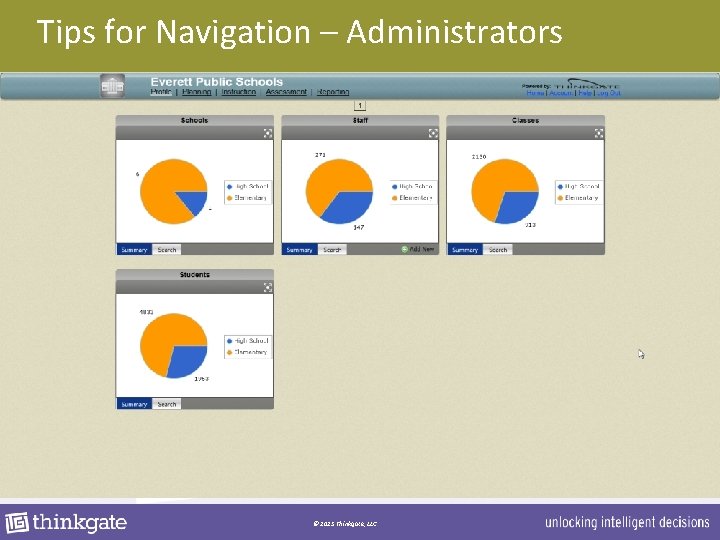Viewport: 720px width, 540px height.
Task: Open the Account link
Action: (561, 93)
